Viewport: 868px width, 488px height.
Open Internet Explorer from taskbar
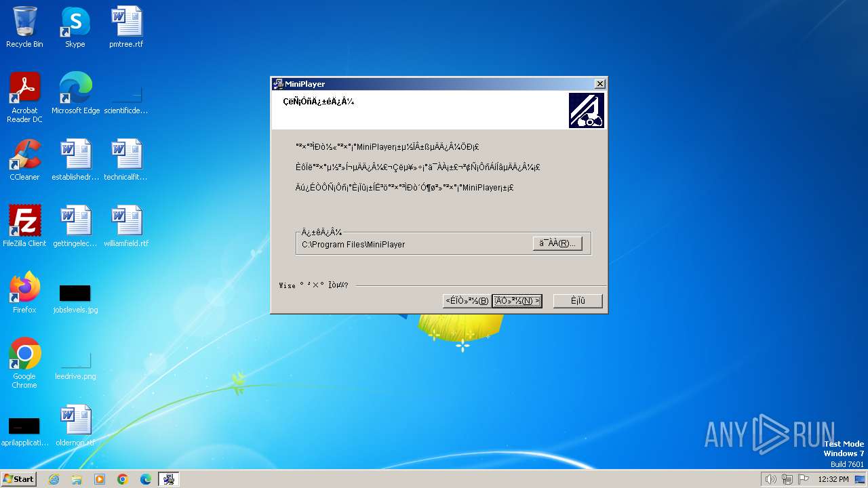[54, 479]
